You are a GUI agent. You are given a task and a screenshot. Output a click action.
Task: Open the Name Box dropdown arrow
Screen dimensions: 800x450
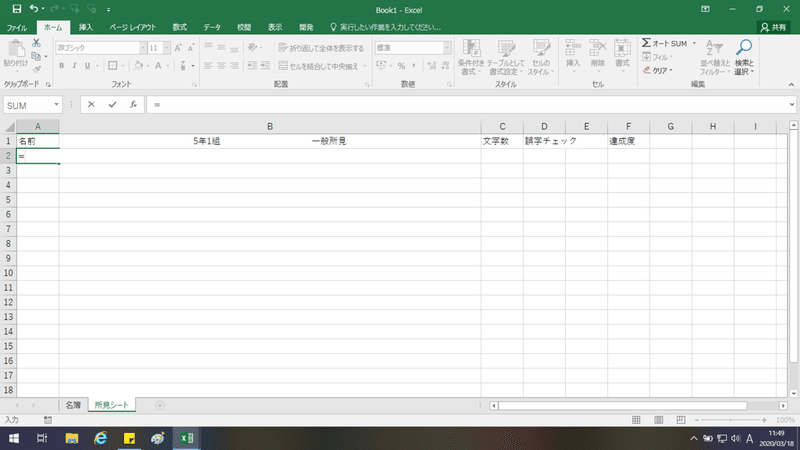point(56,105)
